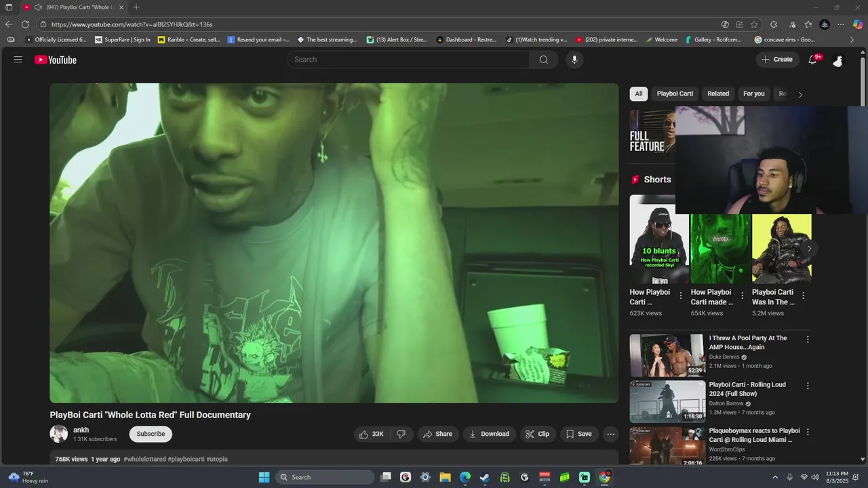The image size is (868, 488).
Task: Select the For you filter chip
Action: click(x=754, y=94)
